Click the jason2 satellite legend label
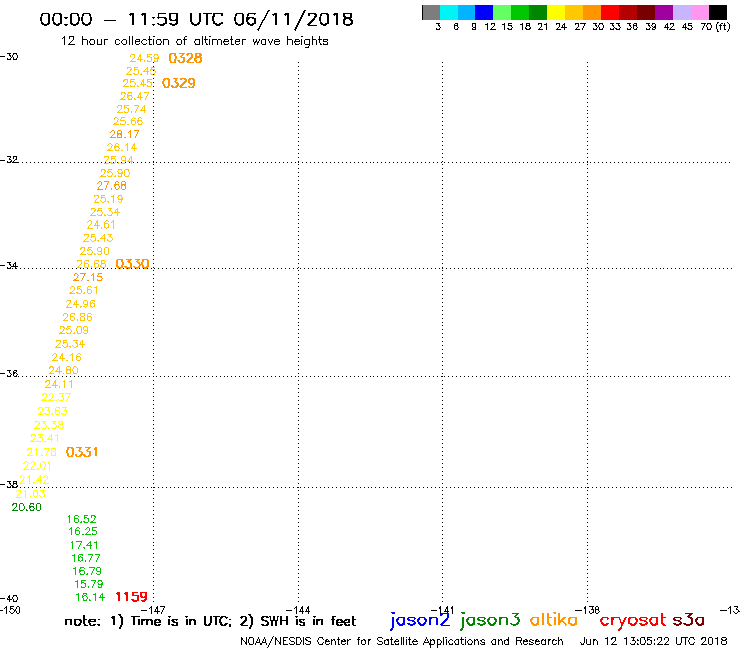 click(x=420, y=620)
